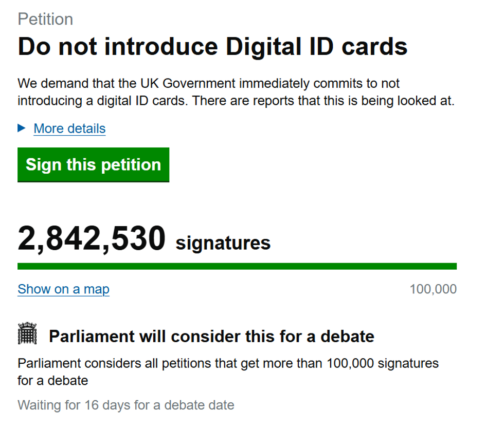Image resolution: width=504 pixels, height=428 pixels.
Task: Collapse the petition details disclosure
Action: pos(68,128)
